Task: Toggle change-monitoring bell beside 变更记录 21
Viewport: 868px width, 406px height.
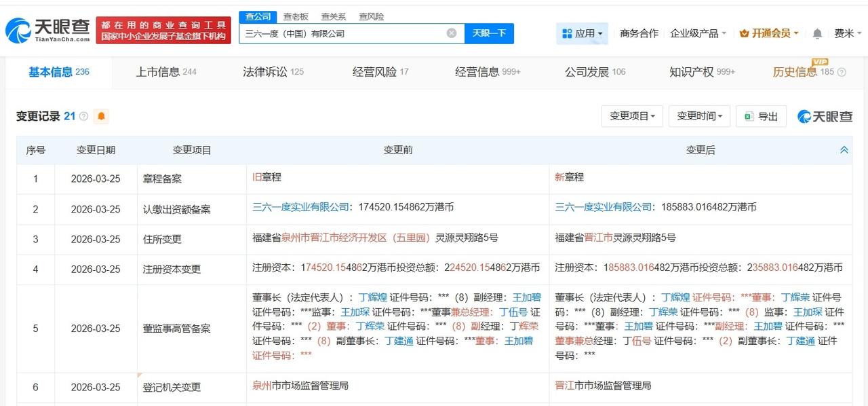Action: [x=102, y=116]
